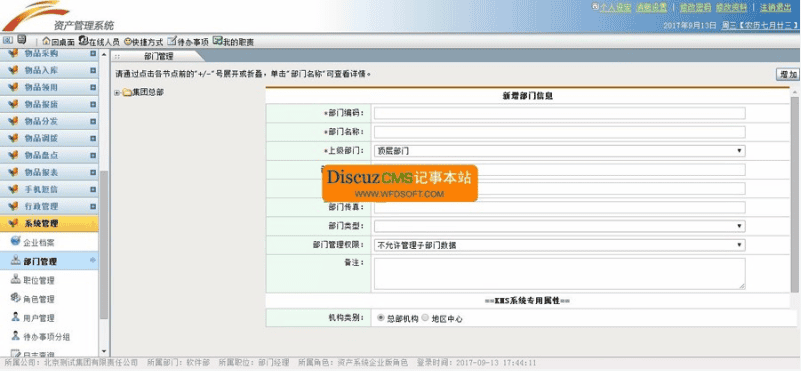Click the 周三 lunar date link
801x371 pixels.
(760, 25)
